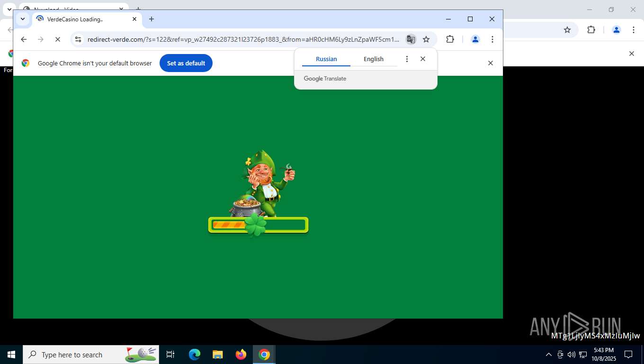Open Extensions puzzle icon in the front window
Screen dimensions: 644x364
pyautogui.click(x=450, y=39)
